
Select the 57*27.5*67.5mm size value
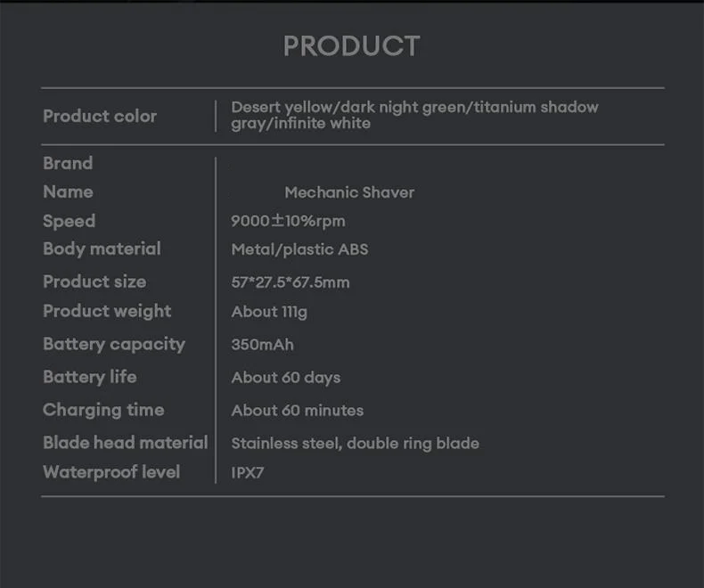291,282
